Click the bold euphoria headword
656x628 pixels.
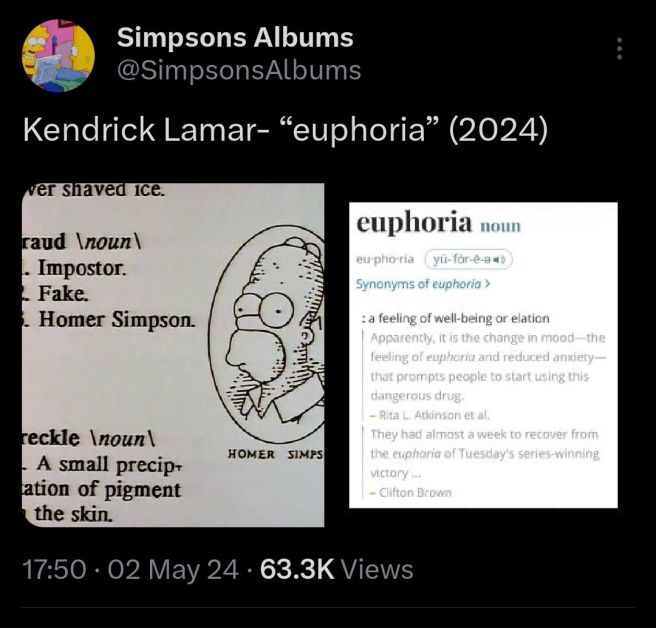click(414, 223)
